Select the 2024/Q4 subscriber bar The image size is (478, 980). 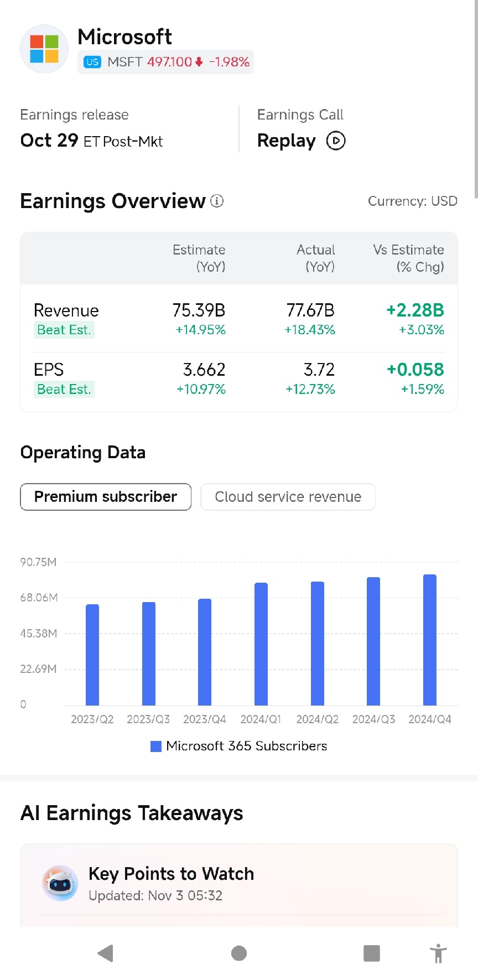click(x=430, y=640)
